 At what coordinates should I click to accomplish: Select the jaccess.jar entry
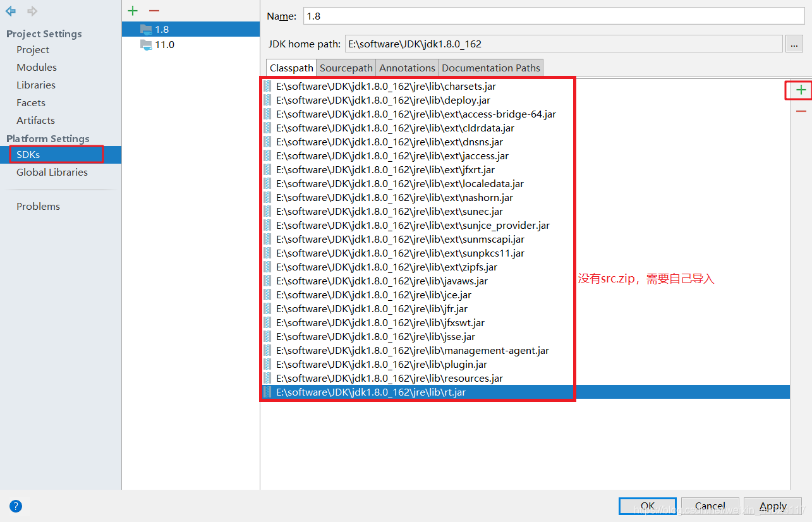point(524,155)
